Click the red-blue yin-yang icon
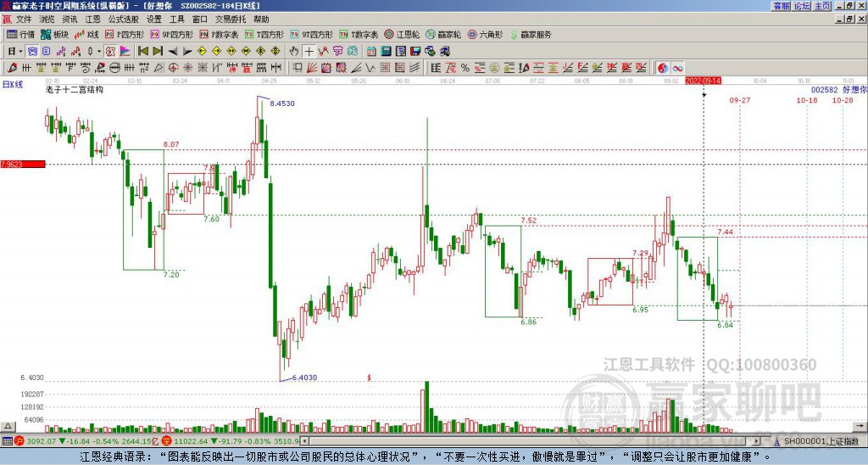Image resolution: width=868 pixels, height=465 pixels. coord(663,68)
